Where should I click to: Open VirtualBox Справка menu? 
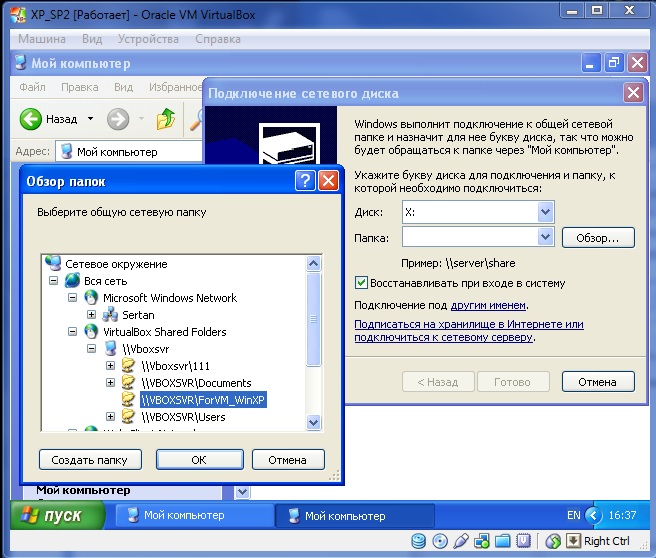[218, 39]
